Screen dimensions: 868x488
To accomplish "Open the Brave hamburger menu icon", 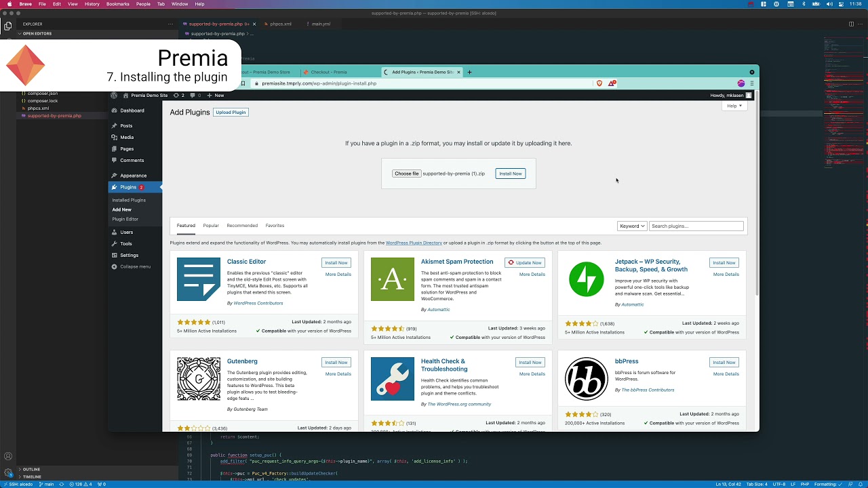I will pos(752,83).
